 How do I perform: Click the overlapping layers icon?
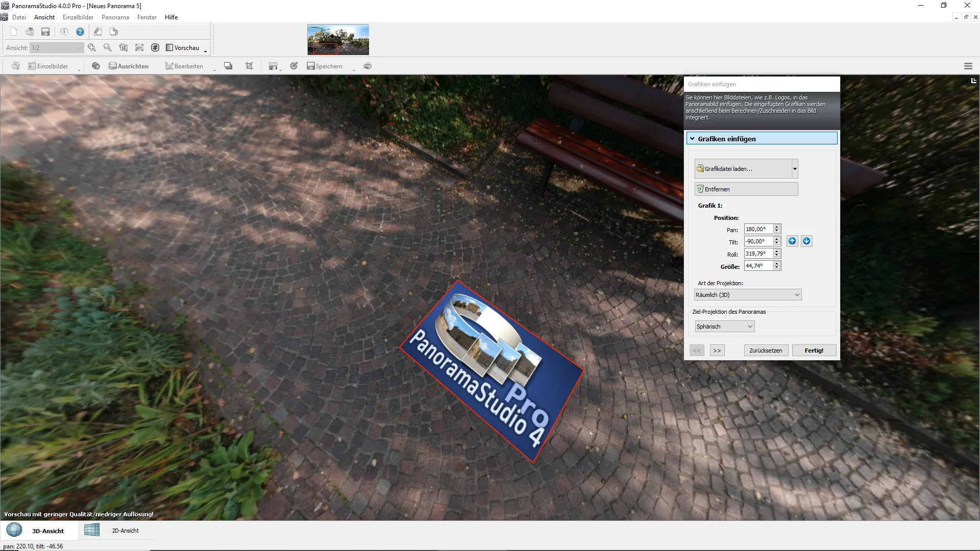tap(228, 66)
